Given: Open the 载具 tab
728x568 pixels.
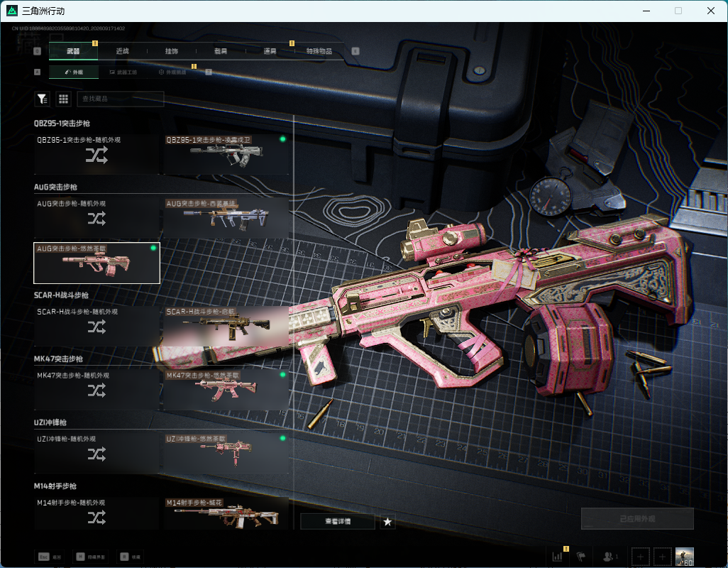Looking at the screenshot, I should coord(221,51).
